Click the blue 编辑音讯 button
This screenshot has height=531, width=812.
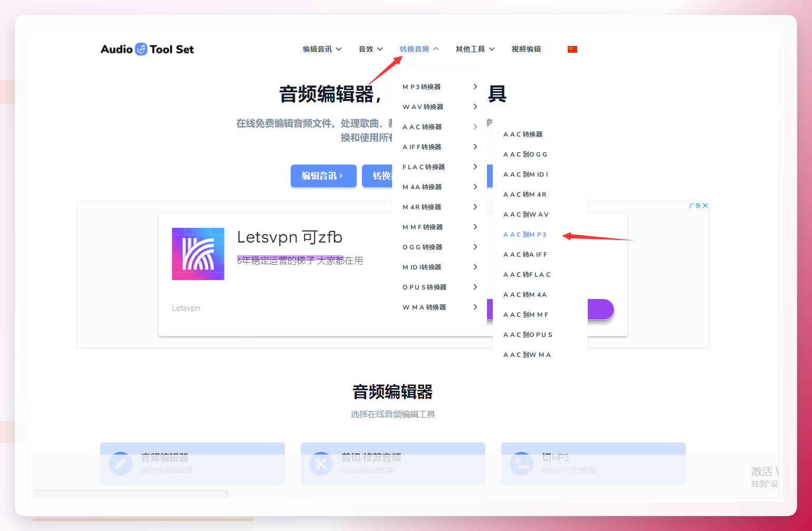click(323, 176)
